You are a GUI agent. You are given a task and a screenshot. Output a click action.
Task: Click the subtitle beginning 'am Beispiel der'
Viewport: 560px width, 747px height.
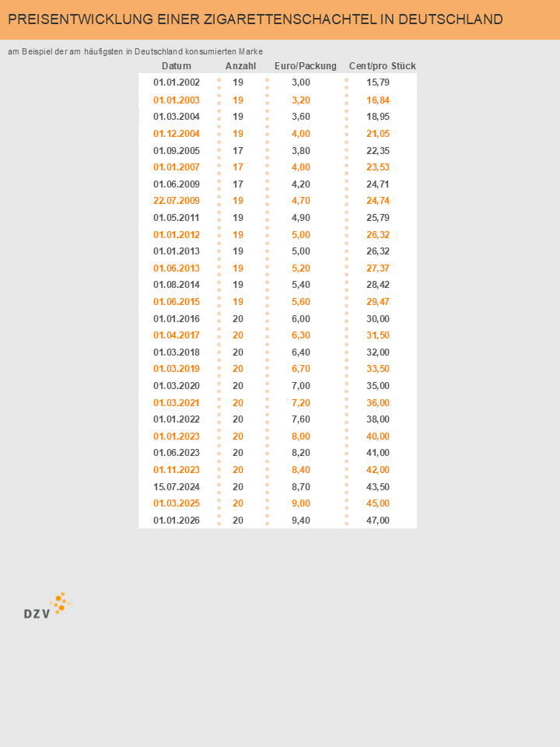(x=135, y=52)
